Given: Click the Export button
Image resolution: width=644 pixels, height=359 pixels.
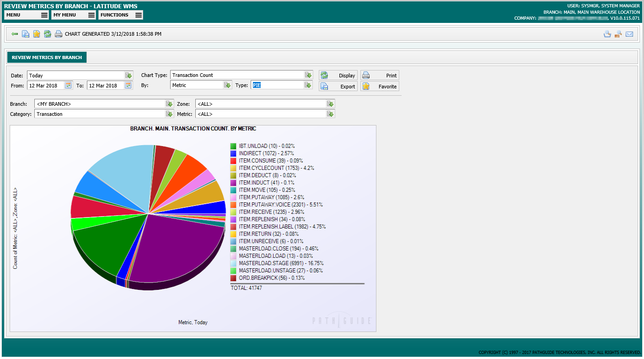Looking at the screenshot, I should point(338,87).
